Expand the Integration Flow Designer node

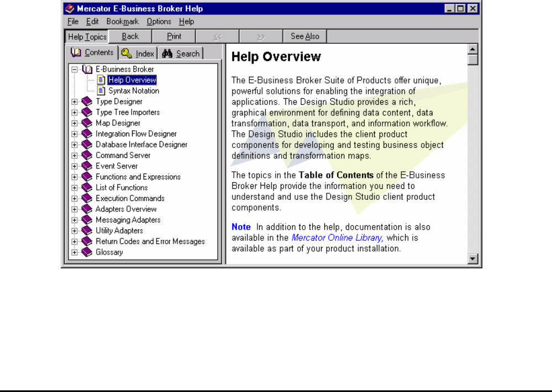click(74, 134)
